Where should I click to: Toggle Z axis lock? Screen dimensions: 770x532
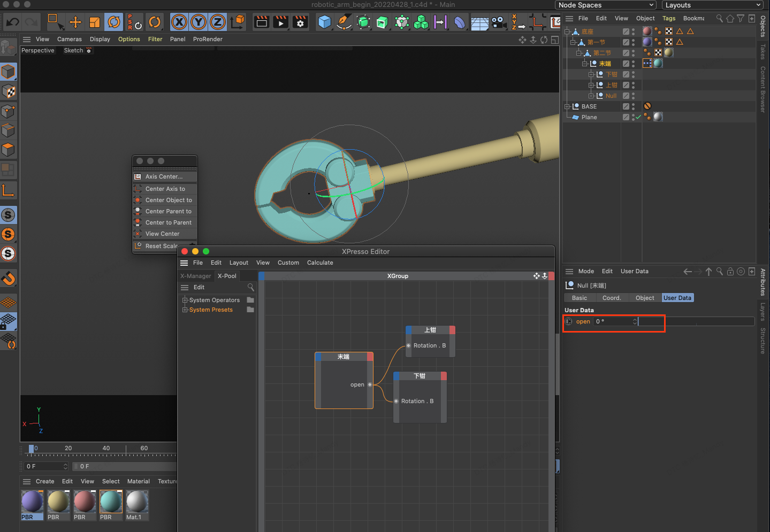point(218,22)
